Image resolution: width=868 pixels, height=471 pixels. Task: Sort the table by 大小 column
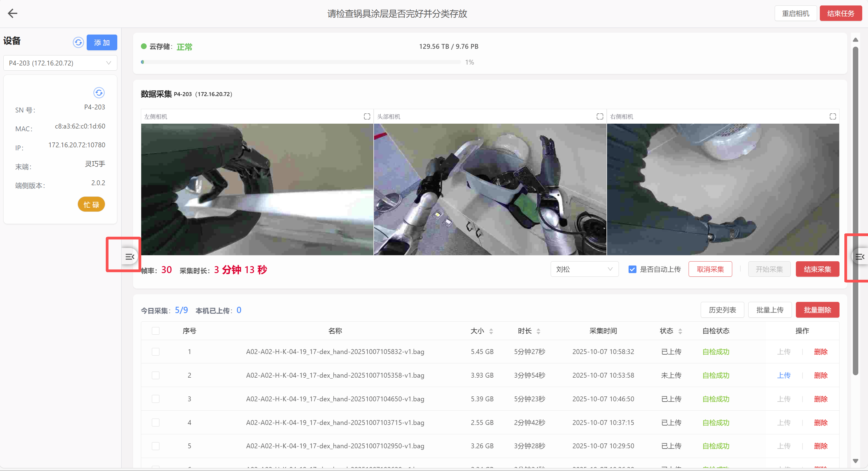[491, 331]
